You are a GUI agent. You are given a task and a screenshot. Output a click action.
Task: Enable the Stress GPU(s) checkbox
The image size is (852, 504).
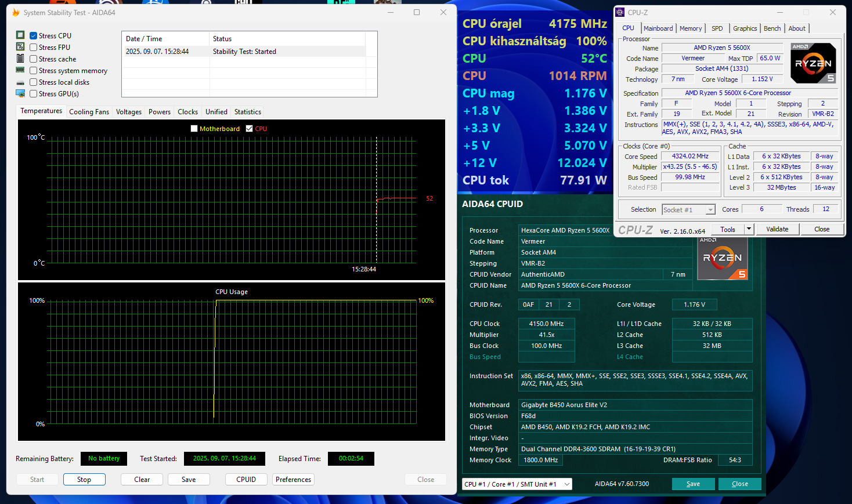pyautogui.click(x=34, y=94)
